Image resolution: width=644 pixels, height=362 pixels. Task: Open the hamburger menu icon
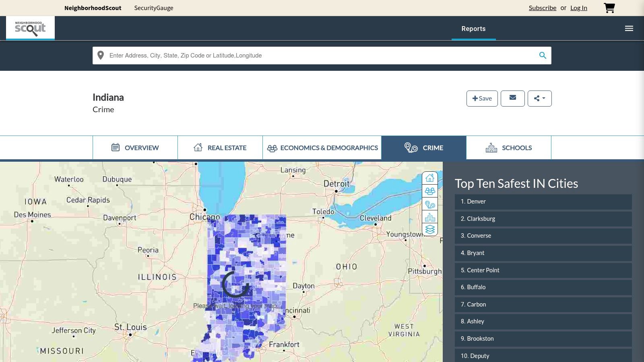[629, 29]
